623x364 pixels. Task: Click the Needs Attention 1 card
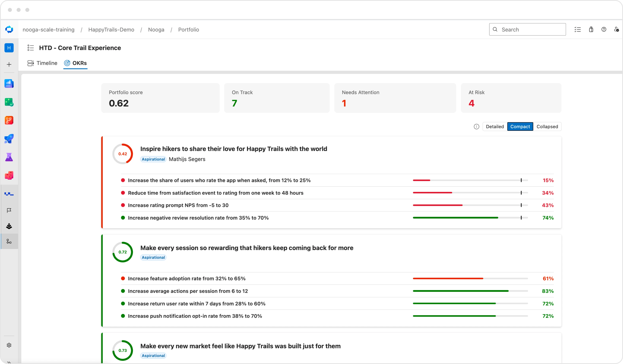(x=395, y=98)
